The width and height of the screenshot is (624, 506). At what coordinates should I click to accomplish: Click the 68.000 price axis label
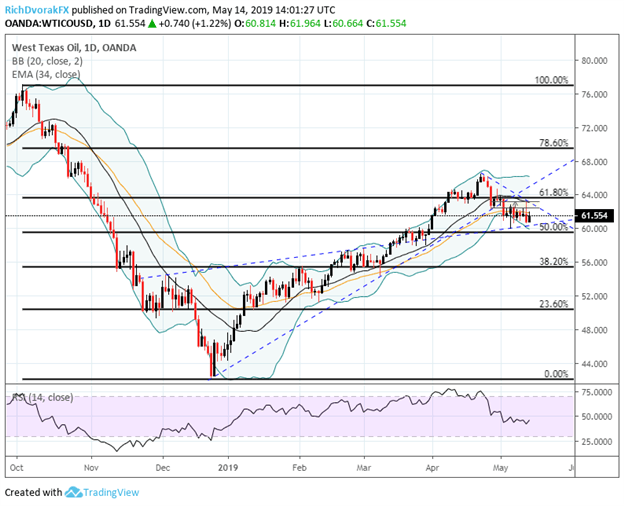pyautogui.click(x=594, y=162)
